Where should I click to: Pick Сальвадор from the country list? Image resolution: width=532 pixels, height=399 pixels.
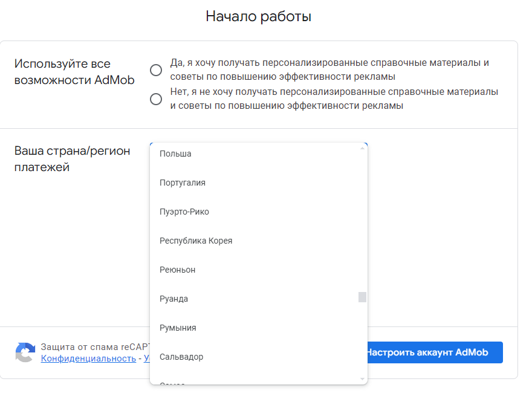coord(181,357)
